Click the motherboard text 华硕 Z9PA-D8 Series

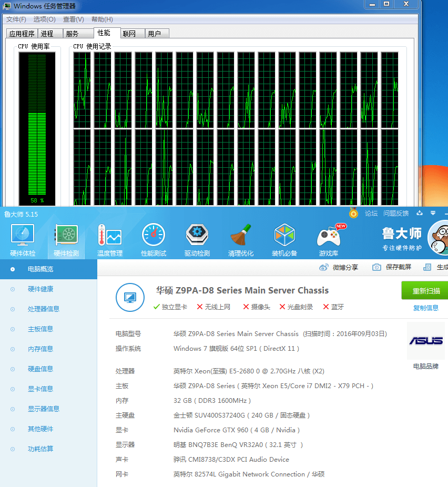[273, 385]
